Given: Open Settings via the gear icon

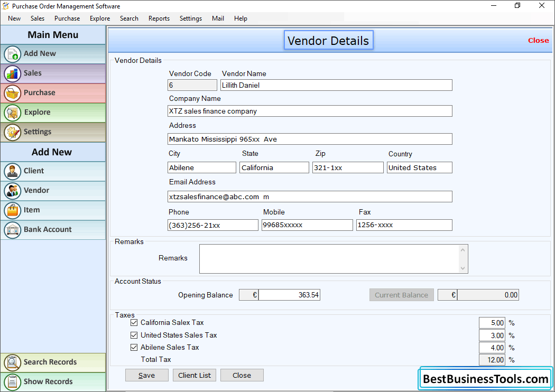Looking at the screenshot, I should [13, 132].
